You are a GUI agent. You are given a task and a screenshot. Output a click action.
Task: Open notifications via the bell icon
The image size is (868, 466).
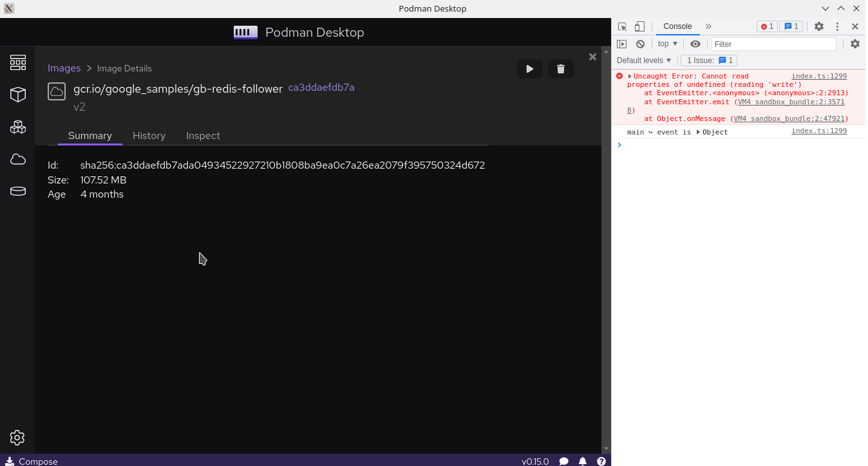583,461
